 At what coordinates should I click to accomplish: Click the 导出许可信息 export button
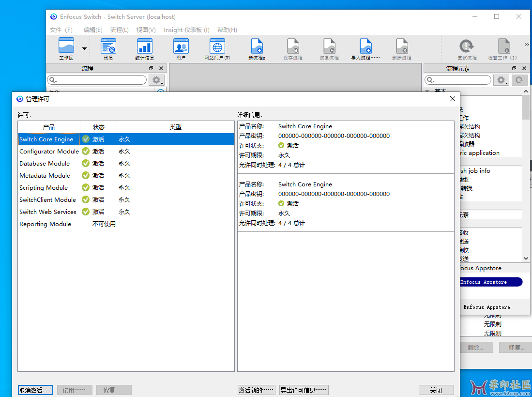tap(304, 390)
